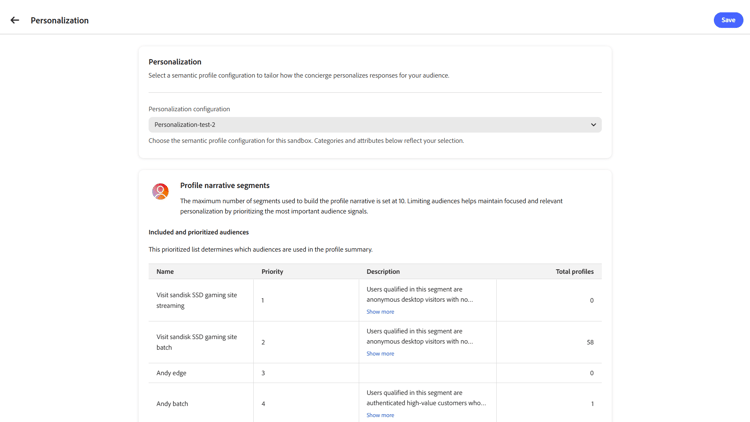Click priority value 4 for Andy batch

[263, 404]
